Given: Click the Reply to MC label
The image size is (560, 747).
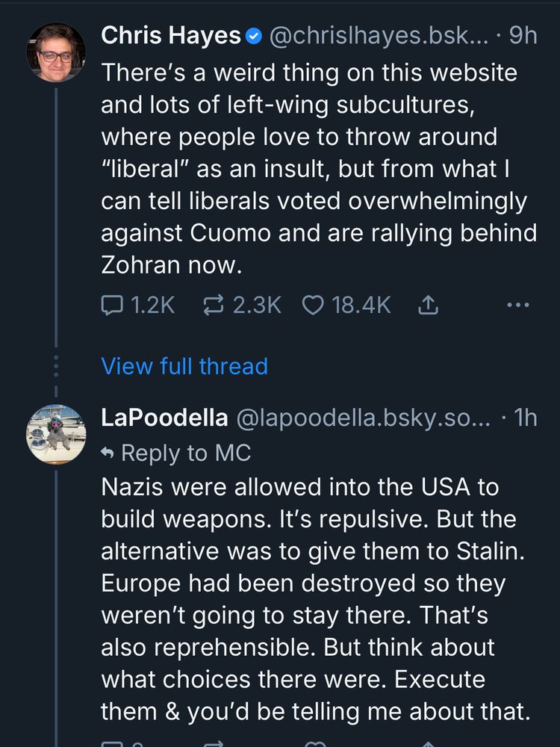Looking at the screenshot, I should [185, 453].
